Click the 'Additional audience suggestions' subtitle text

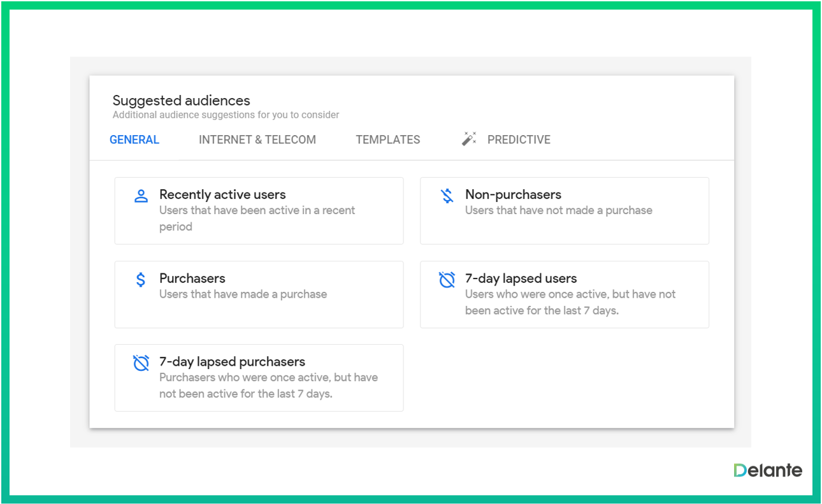(x=226, y=115)
